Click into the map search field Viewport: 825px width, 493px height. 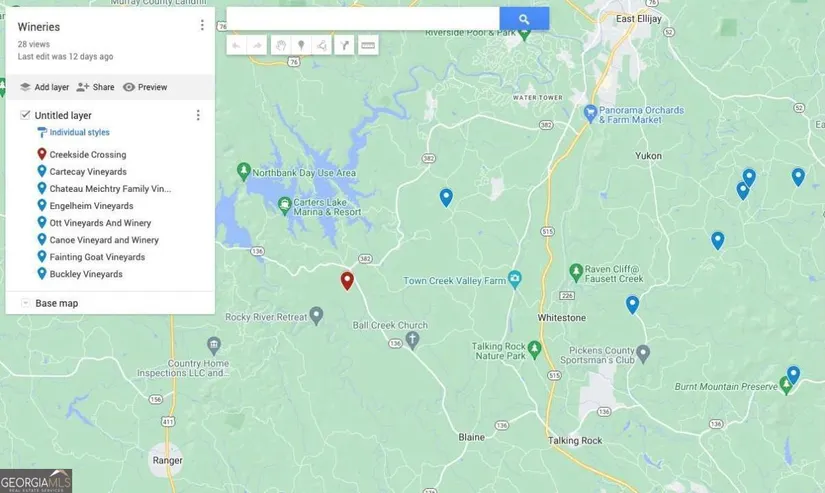click(x=362, y=19)
